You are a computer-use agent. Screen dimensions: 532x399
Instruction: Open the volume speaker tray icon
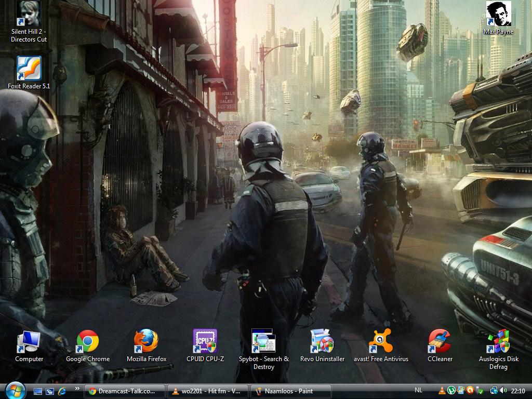click(x=503, y=391)
